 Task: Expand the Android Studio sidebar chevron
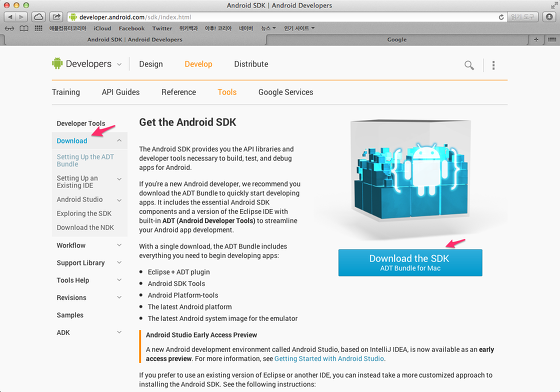point(119,200)
